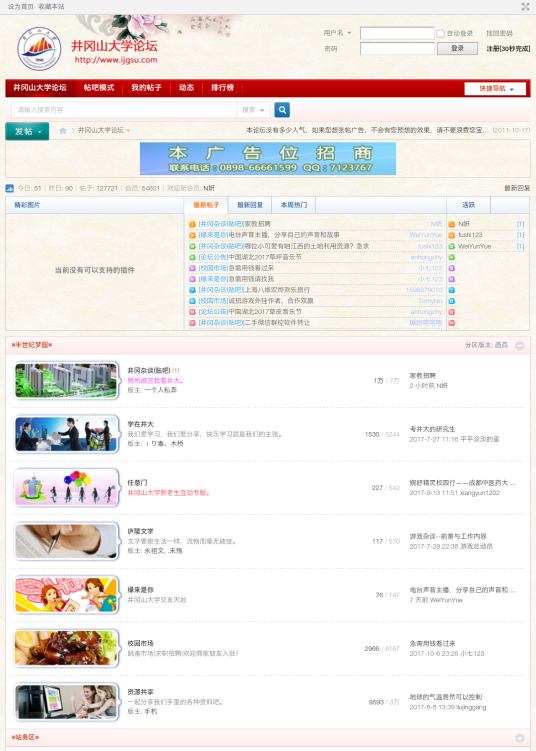Click 收藏本站 link
This screenshot has height=751, width=536.
[51, 7]
